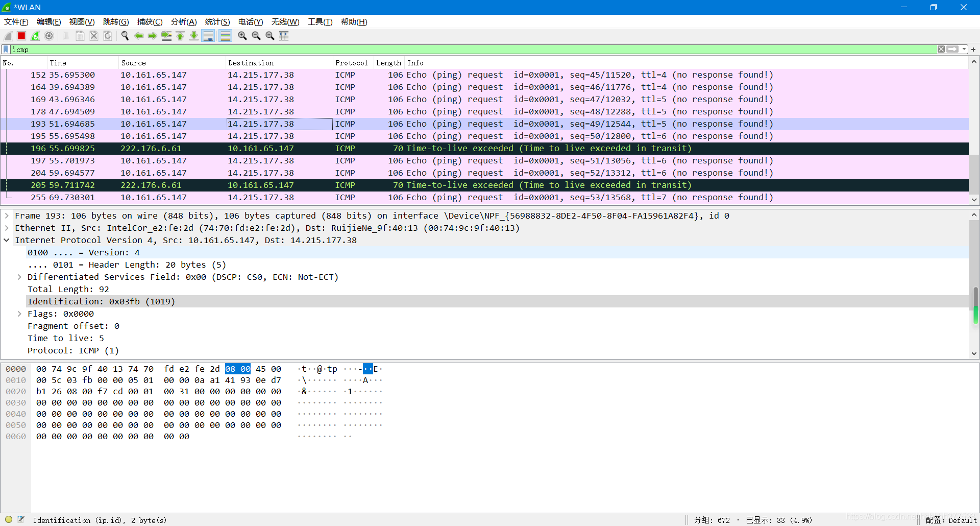Screen dimensions: 980x526
Task: Open display filter history dropdown
Action: click(x=964, y=50)
